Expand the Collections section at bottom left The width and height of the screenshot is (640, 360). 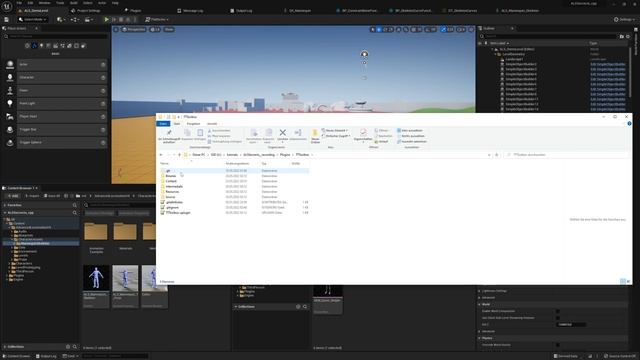5,347
